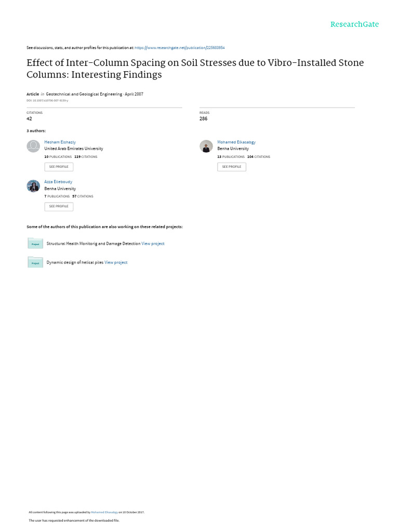Open Hesham Elshazly author name link
The height and width of the screenshot is (532, 399).
pyautogui.click(x=60, y=142)
